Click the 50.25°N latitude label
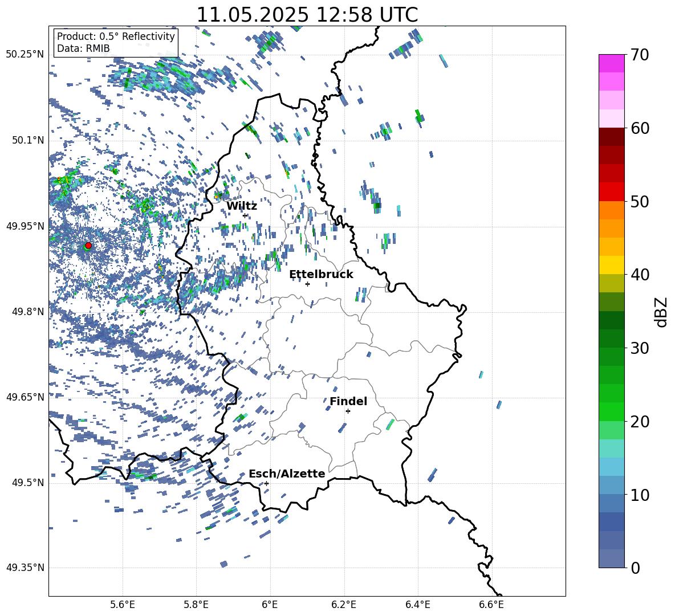 [25, 55]
